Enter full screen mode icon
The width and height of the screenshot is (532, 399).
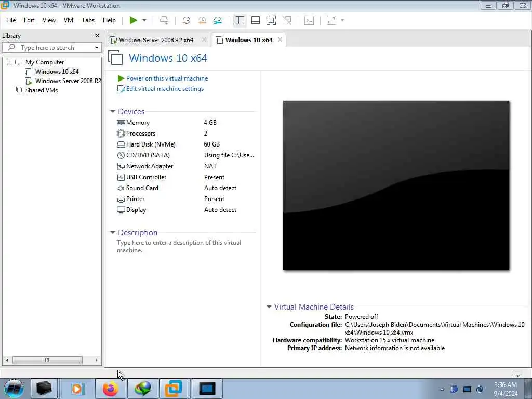(x=271, y=20)
